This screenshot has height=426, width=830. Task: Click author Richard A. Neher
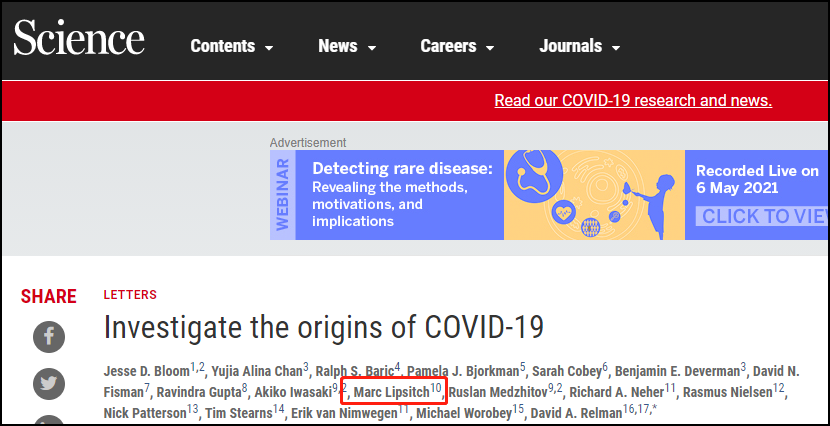(616, 392)
